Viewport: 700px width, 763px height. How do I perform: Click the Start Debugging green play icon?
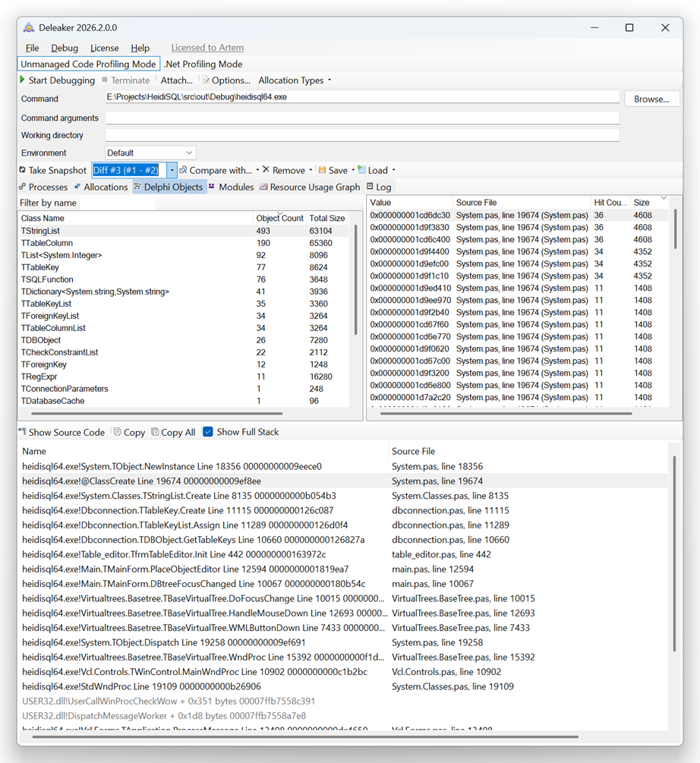tap(22, 80)
